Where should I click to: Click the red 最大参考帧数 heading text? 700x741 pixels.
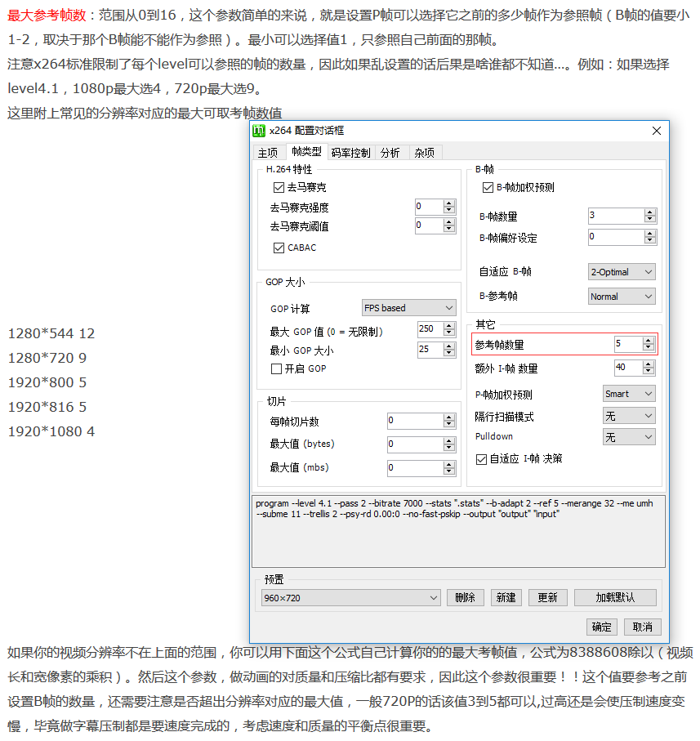click(47, 16)
